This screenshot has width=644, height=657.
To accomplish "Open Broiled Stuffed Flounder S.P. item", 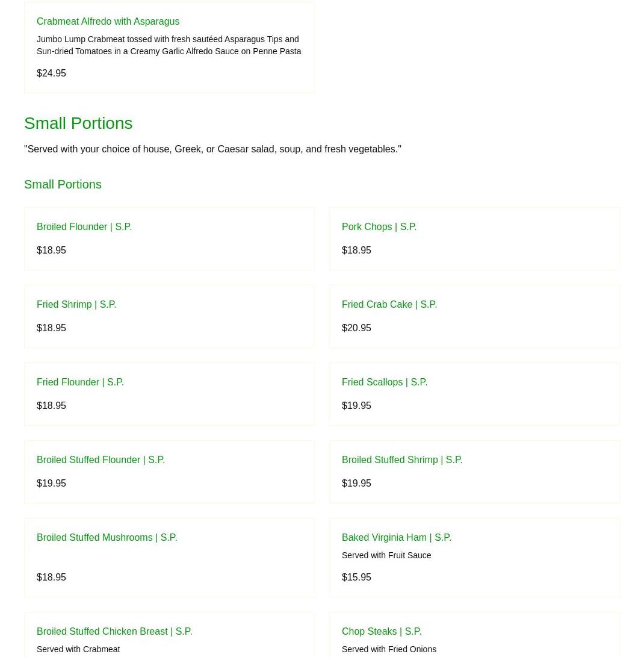I will [101, 460].
